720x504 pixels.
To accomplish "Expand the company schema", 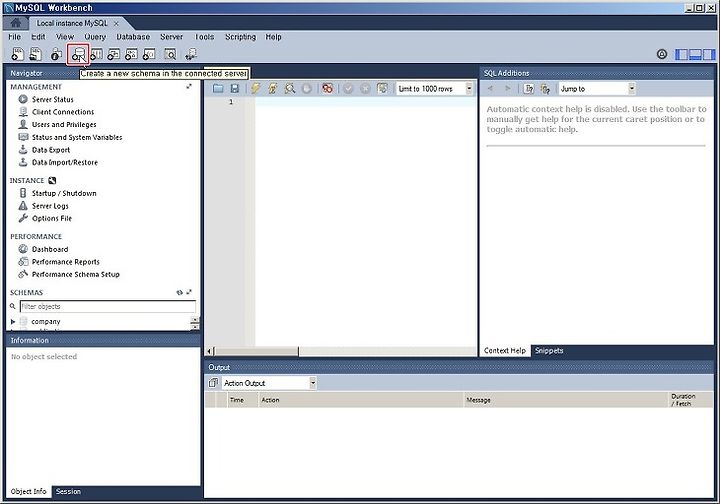I will point(13,321).
